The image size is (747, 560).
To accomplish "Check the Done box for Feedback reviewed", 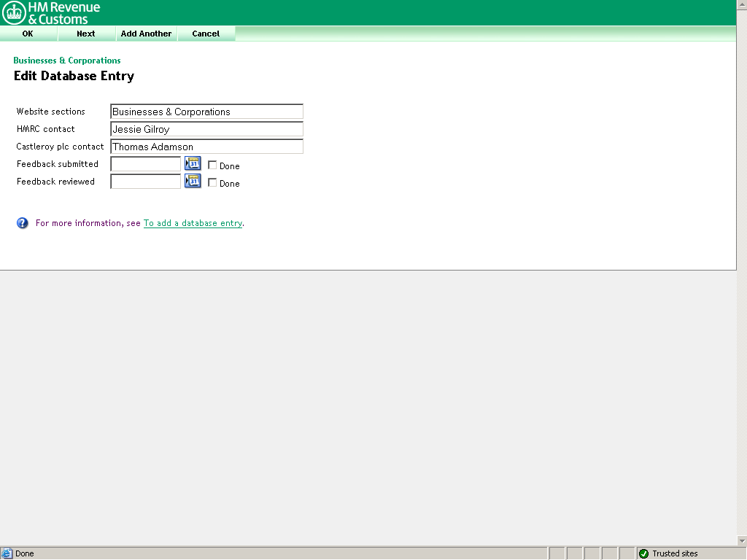I will (212, 183).
